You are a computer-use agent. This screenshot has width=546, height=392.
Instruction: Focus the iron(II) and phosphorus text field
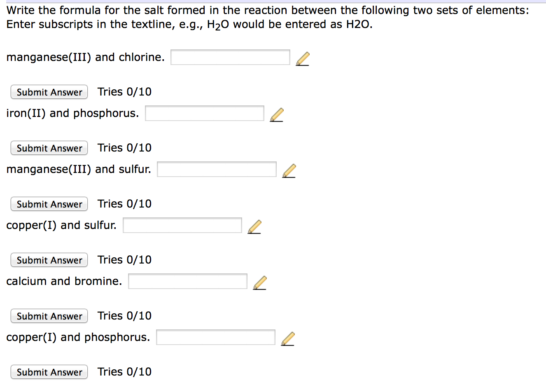204,113
